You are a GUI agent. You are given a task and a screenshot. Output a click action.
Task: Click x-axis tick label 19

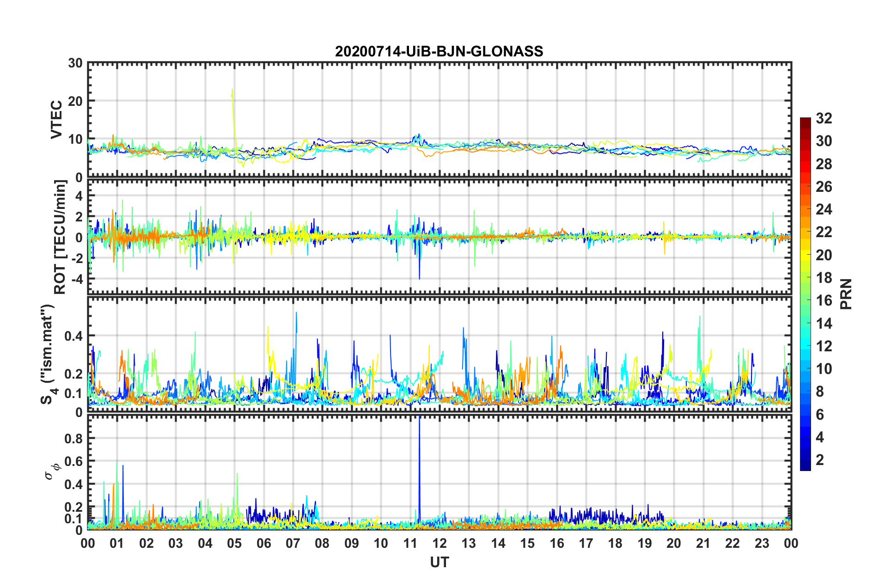coord(645,543)
